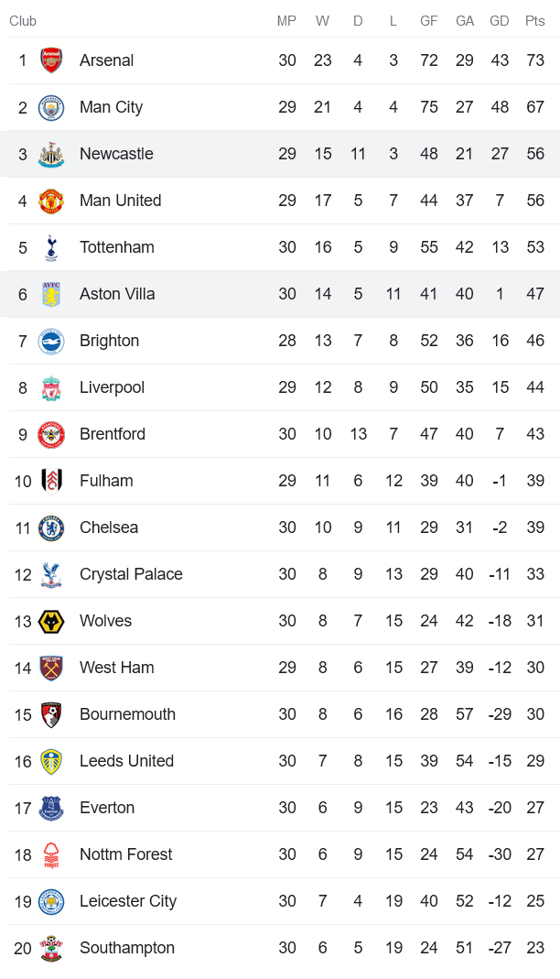Click the Tottenham cockerel logo
The width and height of the screenshot is (560, 979).
[x=51, y=247]
